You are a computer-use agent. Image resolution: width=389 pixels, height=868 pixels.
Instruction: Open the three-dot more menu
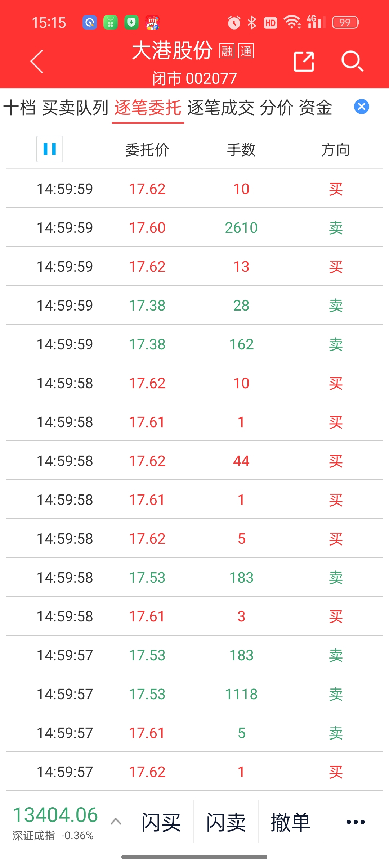[356, 822]
